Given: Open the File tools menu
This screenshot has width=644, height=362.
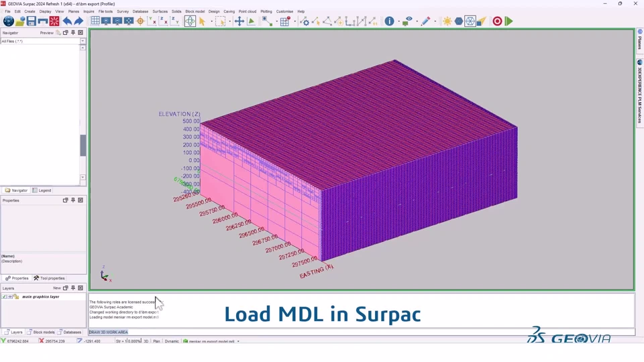Looking at the screenshot, I should pos(105,11).
